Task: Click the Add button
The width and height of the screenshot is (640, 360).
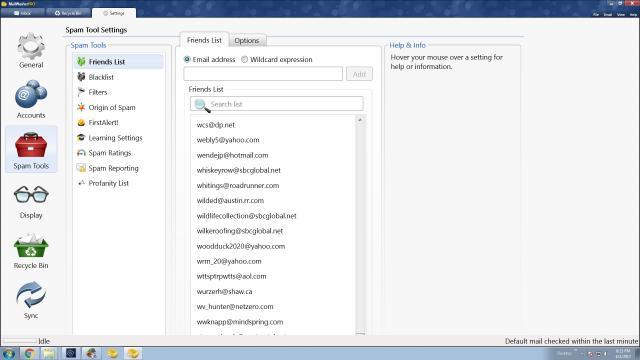Action: coord(359,74)
